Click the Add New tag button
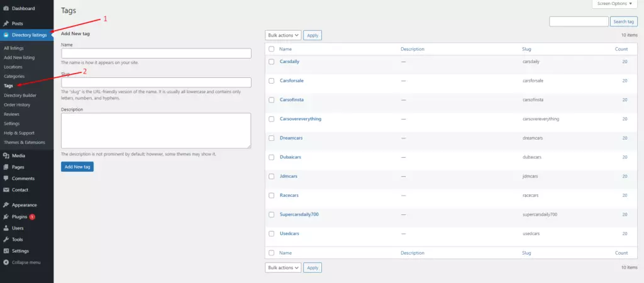This screenshot has height=283, width=644. (77, 167)
